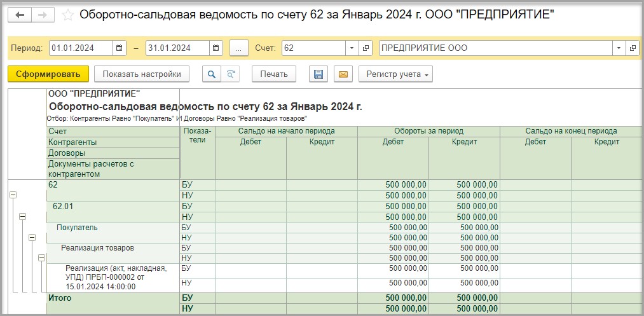
Task: Send report by email envelope icon
Action: 343,74
